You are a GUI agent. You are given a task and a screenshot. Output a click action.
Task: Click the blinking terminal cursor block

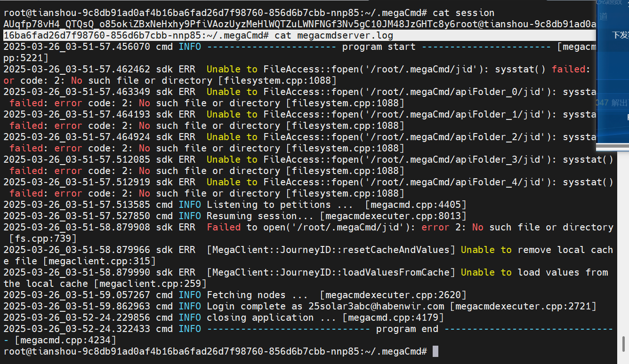tap(435, 351)
